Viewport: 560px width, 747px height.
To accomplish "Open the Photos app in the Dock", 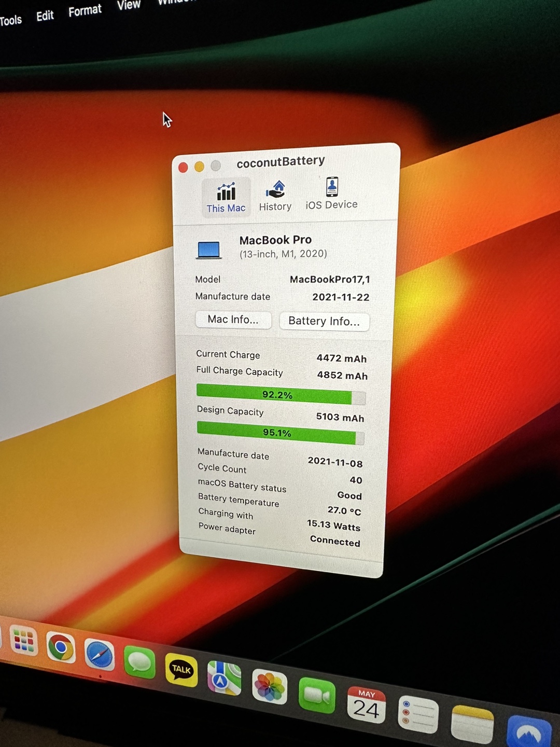I will point(270,687).
